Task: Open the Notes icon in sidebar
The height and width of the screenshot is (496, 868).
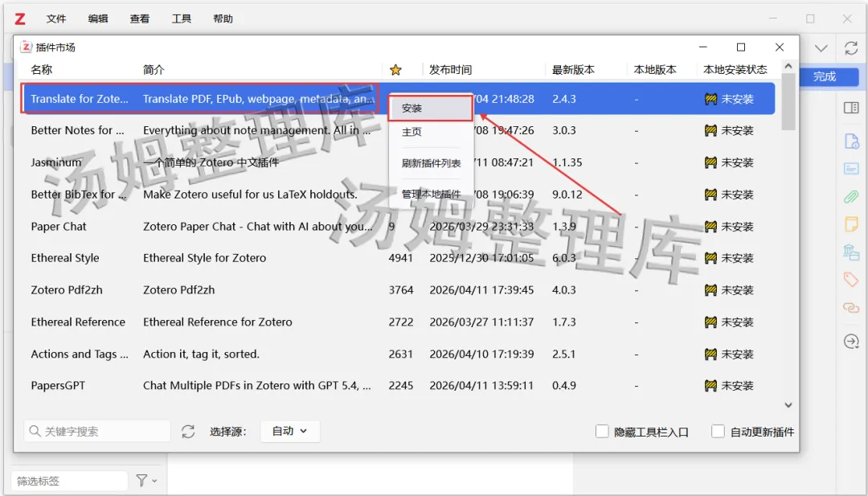Action: pyautogui.click(x=851, y=224)
